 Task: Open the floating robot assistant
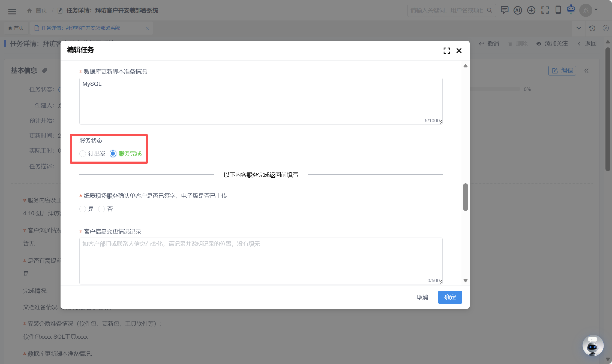[x=593, y=345]
